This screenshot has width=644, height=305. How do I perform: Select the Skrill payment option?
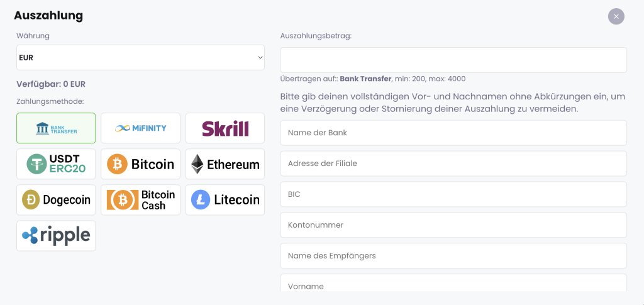coord(225,128)
